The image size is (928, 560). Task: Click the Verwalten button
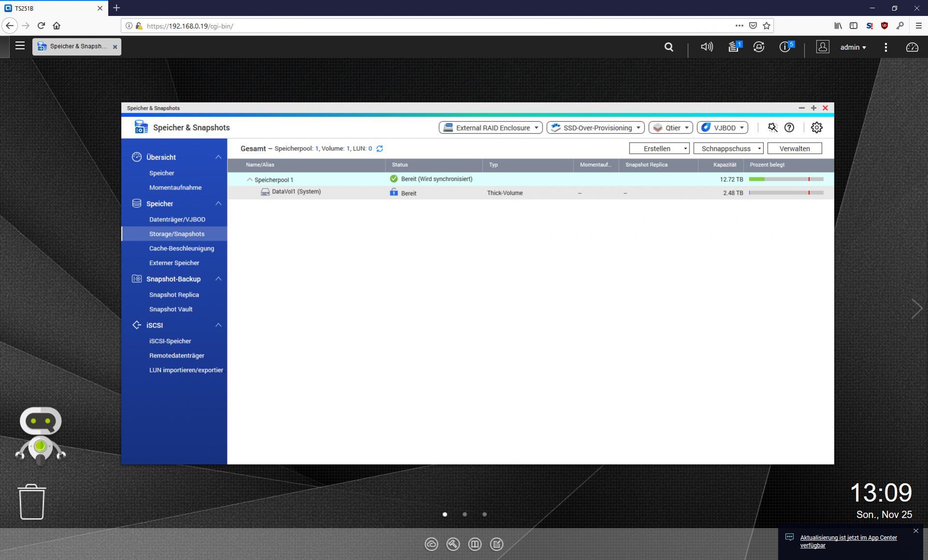pyautogui.click(x=795, y=148)
